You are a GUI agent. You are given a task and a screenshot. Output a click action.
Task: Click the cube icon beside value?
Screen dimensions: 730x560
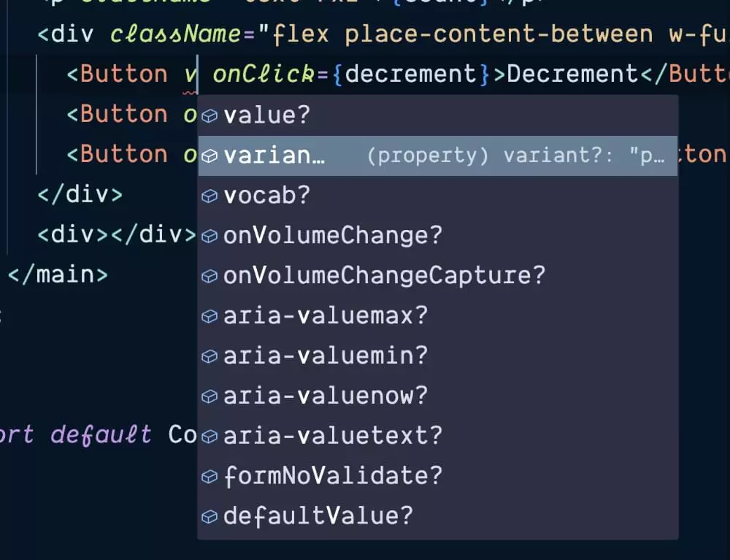210,115
